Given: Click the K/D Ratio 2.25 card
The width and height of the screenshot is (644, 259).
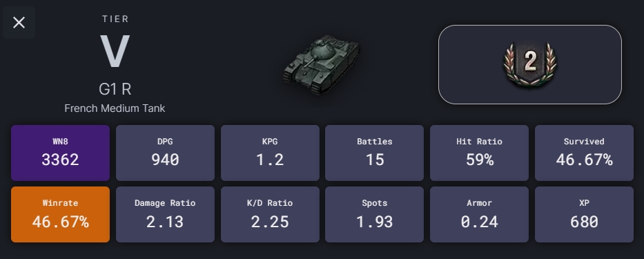Looking at the screenshot, I should pos(271,215).
